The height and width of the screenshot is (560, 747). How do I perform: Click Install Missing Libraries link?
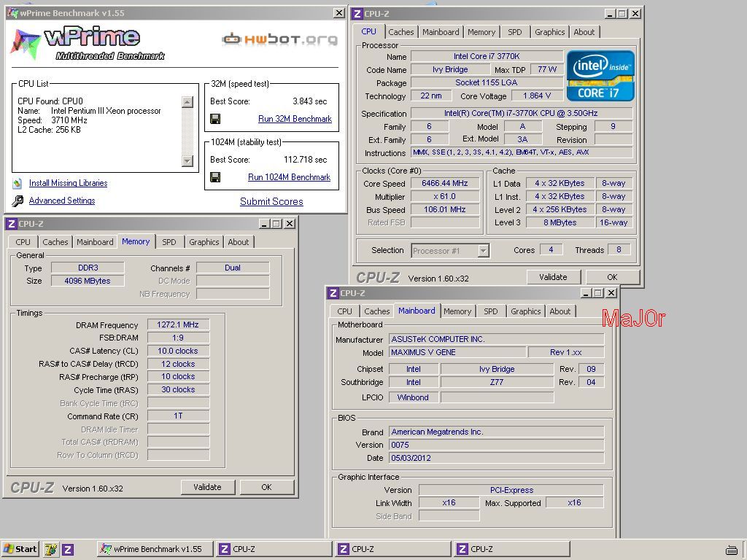(68, 183)
